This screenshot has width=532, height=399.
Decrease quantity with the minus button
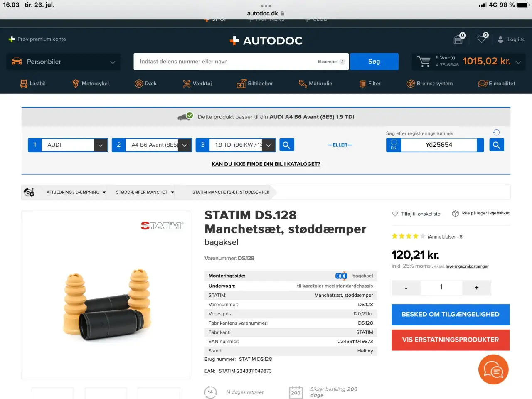point(406,288)
